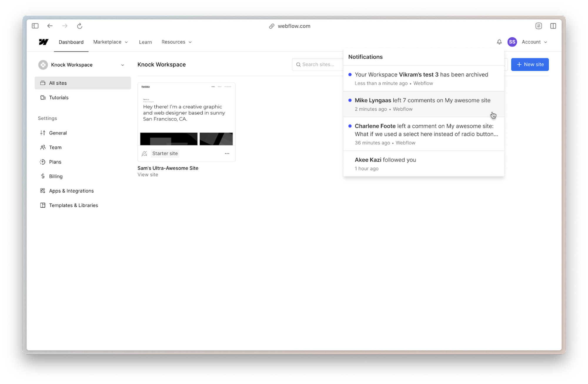Click the New site button
The height and width of the screenshot is (384, 588).
point(530,64)
